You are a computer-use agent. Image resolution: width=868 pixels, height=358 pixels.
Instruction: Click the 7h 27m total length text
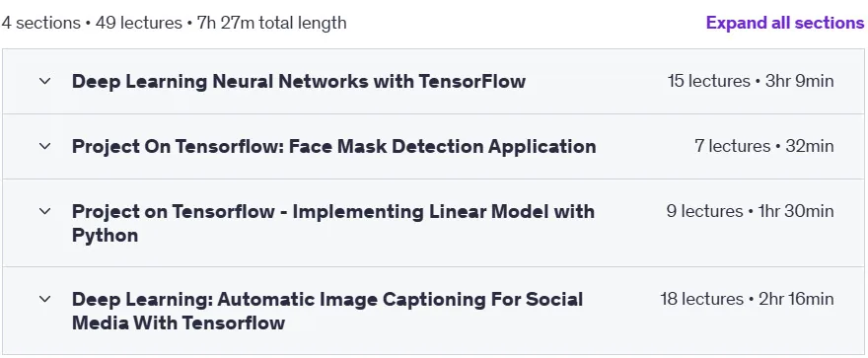(272, 23)
